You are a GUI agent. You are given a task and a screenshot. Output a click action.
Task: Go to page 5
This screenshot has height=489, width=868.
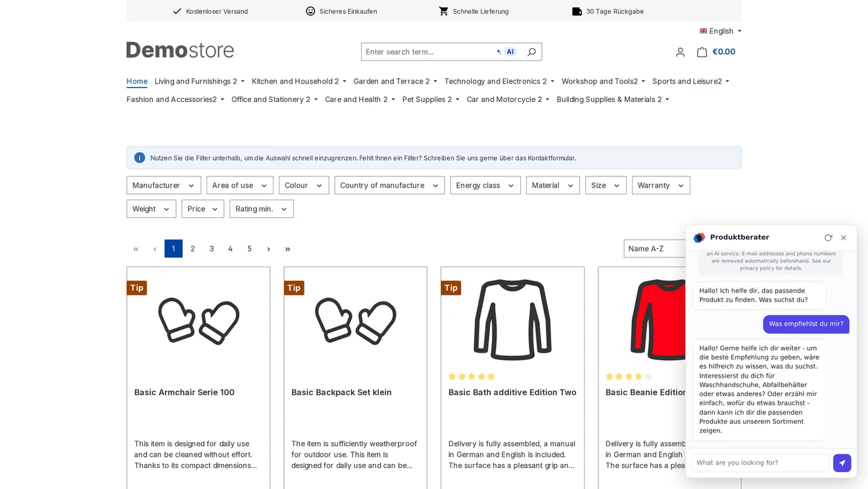click(x=249, y=249)
